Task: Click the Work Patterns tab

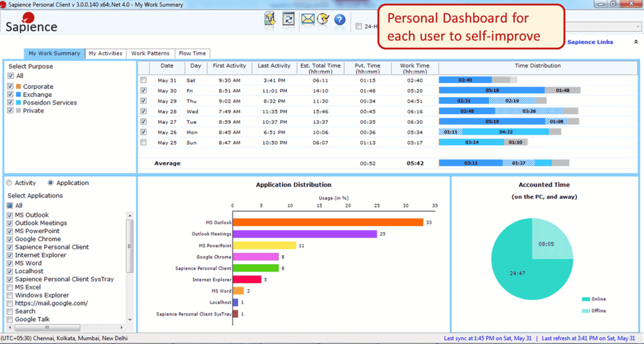Action: coord(150,53)
